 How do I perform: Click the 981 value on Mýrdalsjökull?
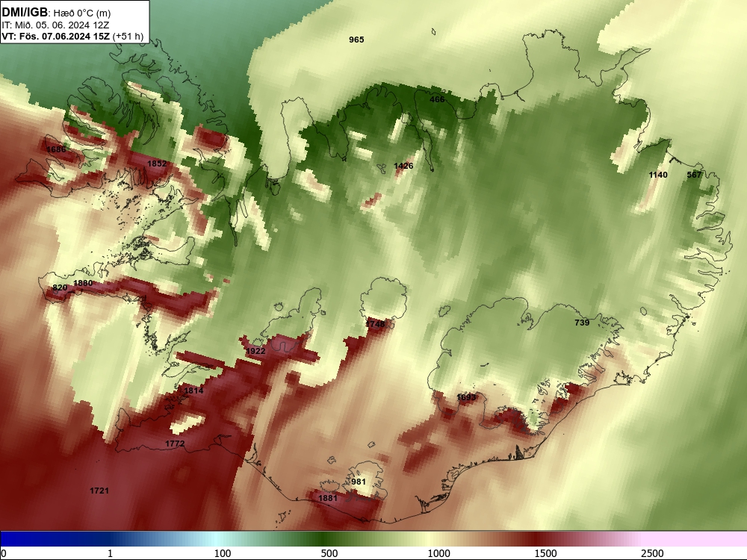[359, 482]
